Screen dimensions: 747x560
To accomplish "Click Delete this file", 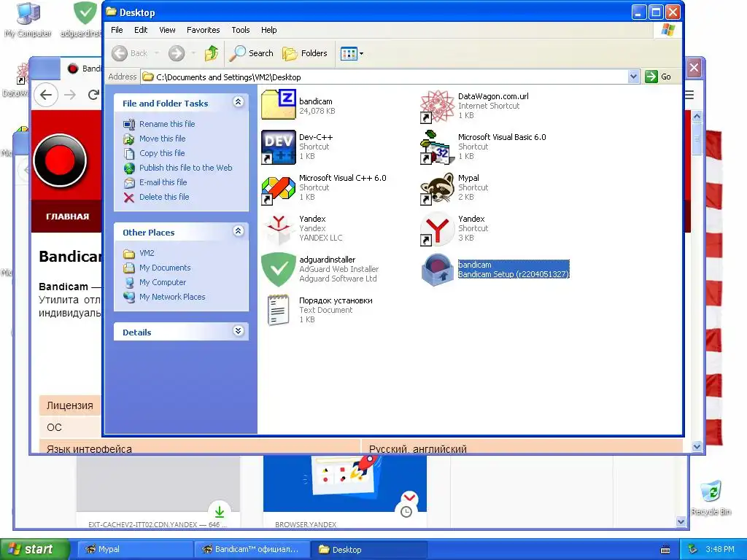I will (x=164, y=197).
